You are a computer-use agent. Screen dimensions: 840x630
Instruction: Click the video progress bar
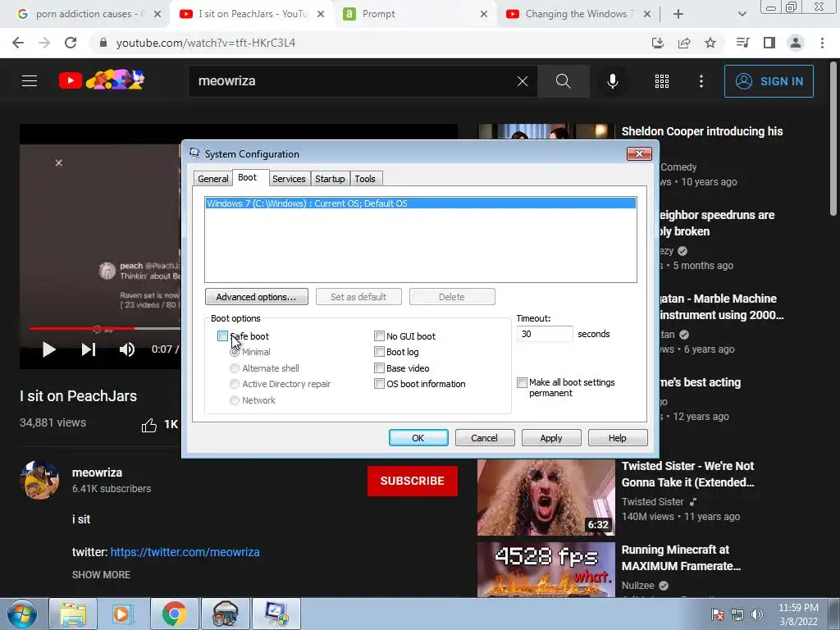point(104,328)
